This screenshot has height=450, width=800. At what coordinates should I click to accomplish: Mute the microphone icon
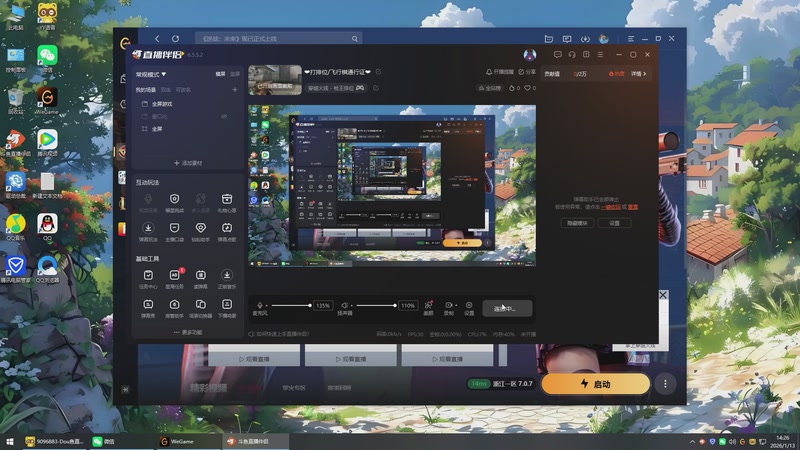pyautogui.click(x=260, y=305)
